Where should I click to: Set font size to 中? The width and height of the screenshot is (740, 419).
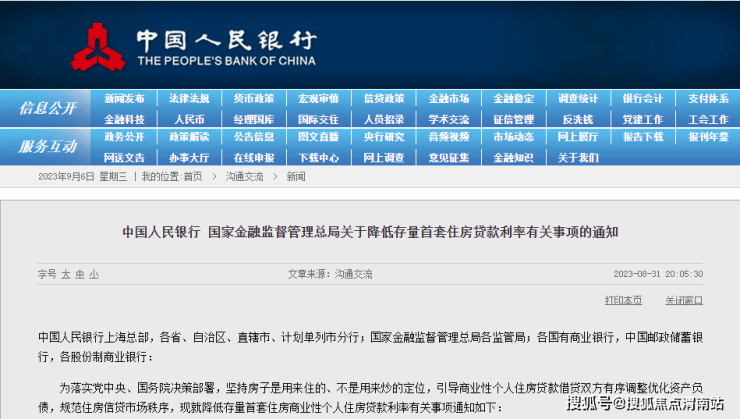80,274
